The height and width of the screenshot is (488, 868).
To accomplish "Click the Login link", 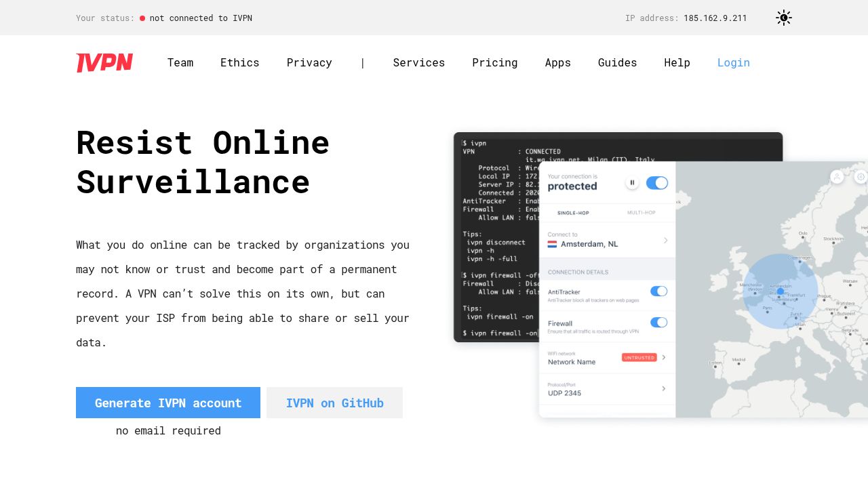I will click(x=734, y=62).
